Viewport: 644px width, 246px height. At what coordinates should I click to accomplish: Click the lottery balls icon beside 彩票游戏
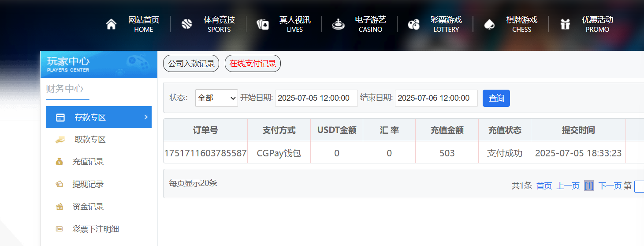click(x=413, y=24)
